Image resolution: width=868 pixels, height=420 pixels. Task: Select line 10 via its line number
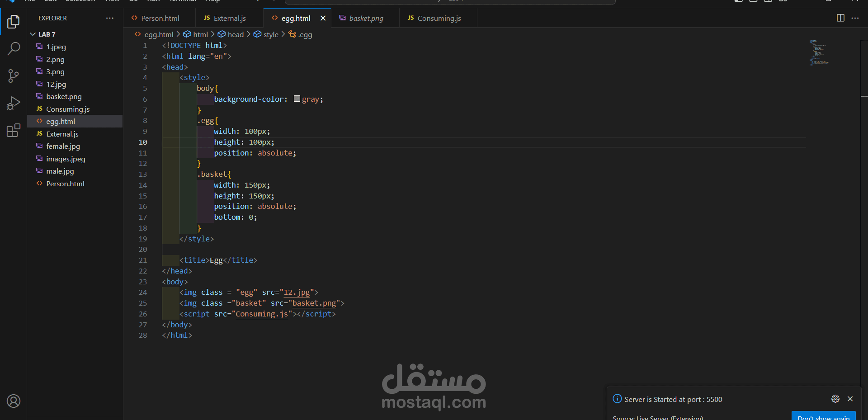point(143,142)
